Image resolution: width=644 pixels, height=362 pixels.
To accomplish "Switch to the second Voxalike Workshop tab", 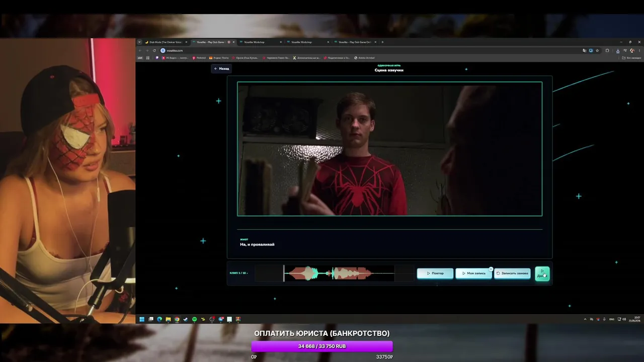I will (x=308, y=42).
